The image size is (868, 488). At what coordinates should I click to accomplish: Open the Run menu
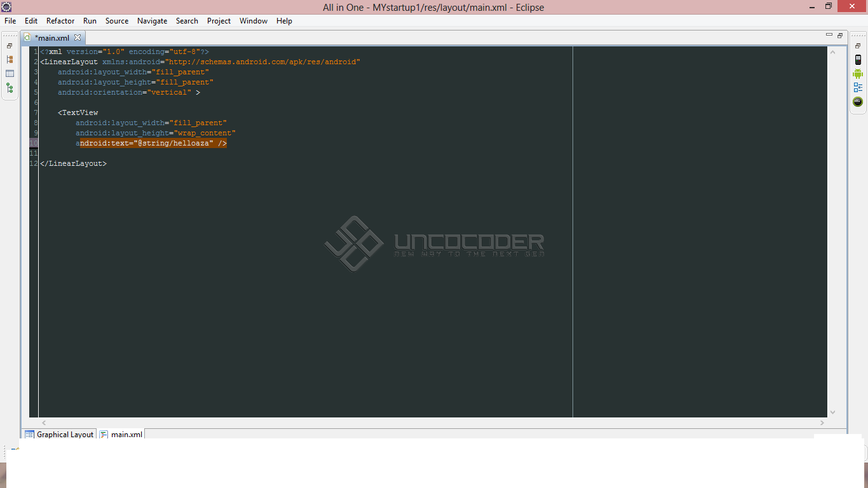pyautogui.click(x=90, y=21)
